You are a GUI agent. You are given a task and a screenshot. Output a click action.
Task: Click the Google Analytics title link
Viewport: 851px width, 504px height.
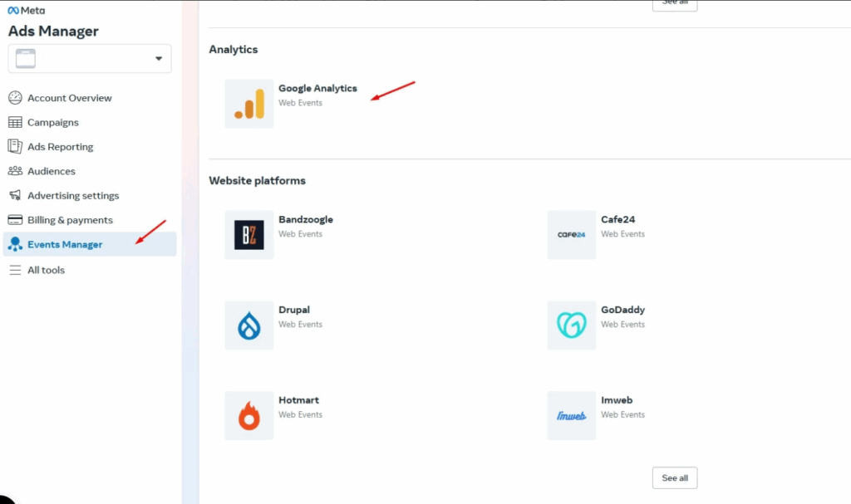click(317, 89)
